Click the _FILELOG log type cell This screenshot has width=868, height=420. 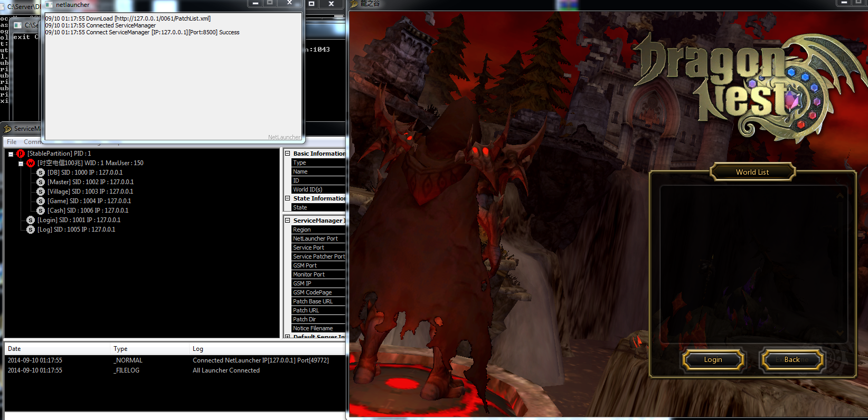[126, 370]
